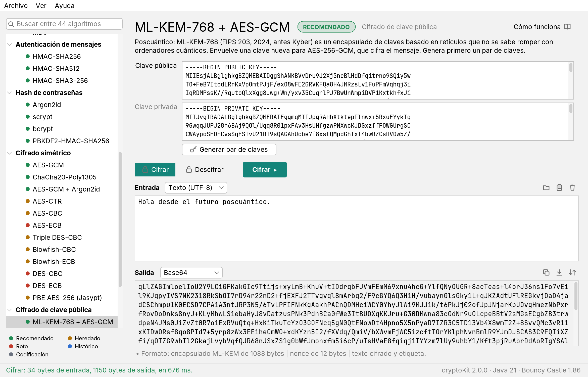Paste from clipboard icon in Entrada row

click(x=559, y=188)
